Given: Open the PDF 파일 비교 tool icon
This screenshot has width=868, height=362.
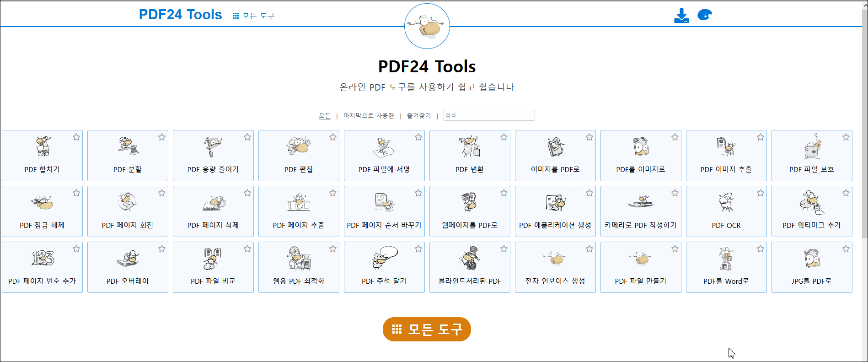Looking at the screenshot, I should (213, 258).
